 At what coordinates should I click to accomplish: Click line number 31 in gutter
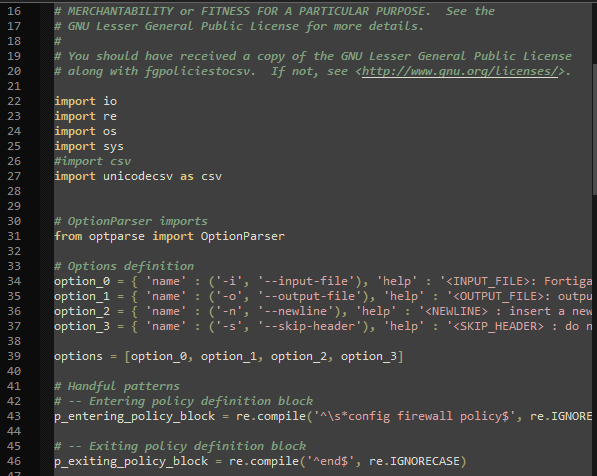(14, 236)
